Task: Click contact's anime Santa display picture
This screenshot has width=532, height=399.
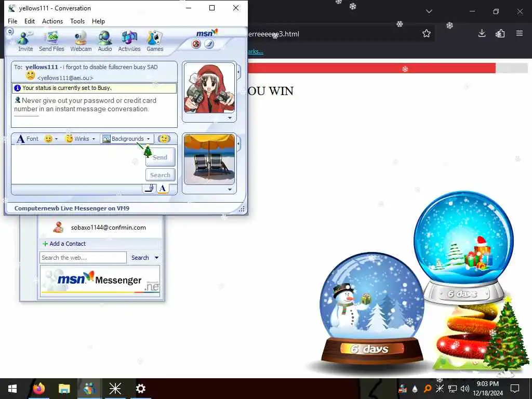Action: [x=209, y=88]
